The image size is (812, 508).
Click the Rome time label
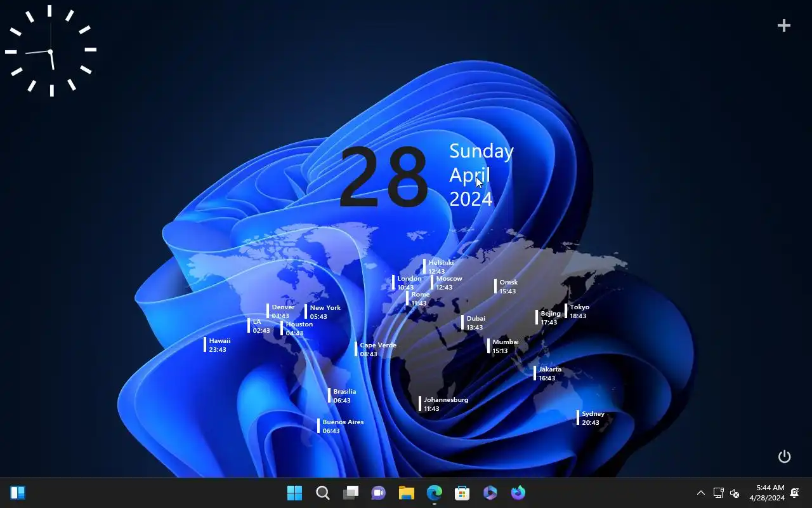[418, 298]
